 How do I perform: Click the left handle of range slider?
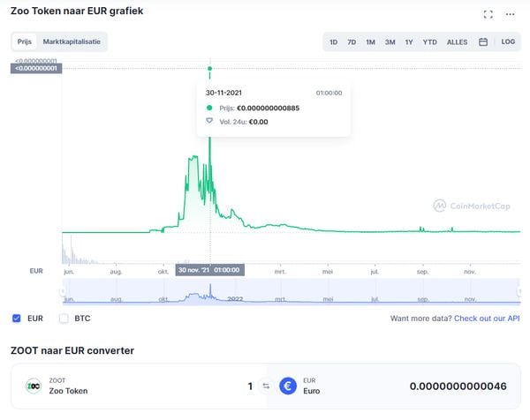[x=63, y=290]
